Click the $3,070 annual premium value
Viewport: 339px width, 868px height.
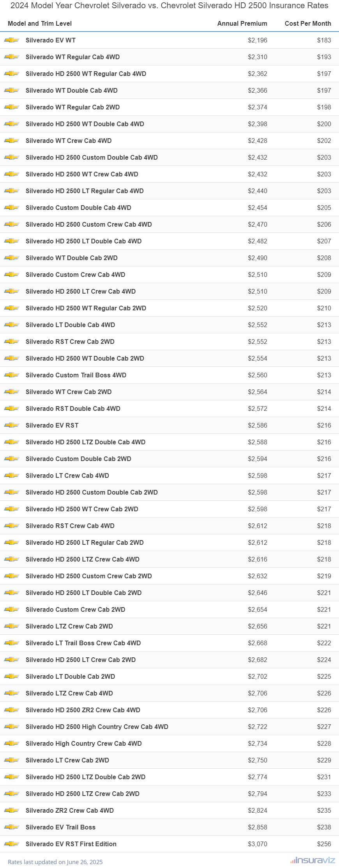(x=258, y=844)
